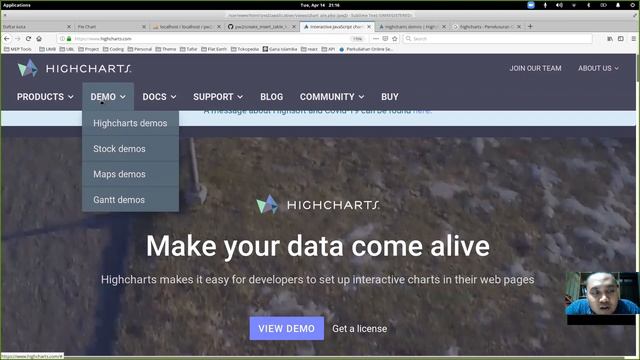Close the active Interactive JavaScript charts tab
Screen dimensions: 640x360
pos(369,27)
